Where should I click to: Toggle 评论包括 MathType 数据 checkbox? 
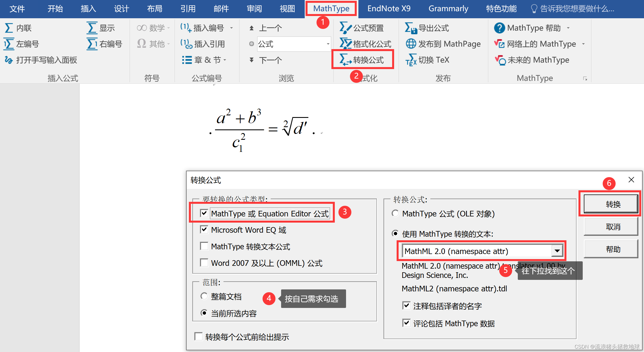pos(406,323)
